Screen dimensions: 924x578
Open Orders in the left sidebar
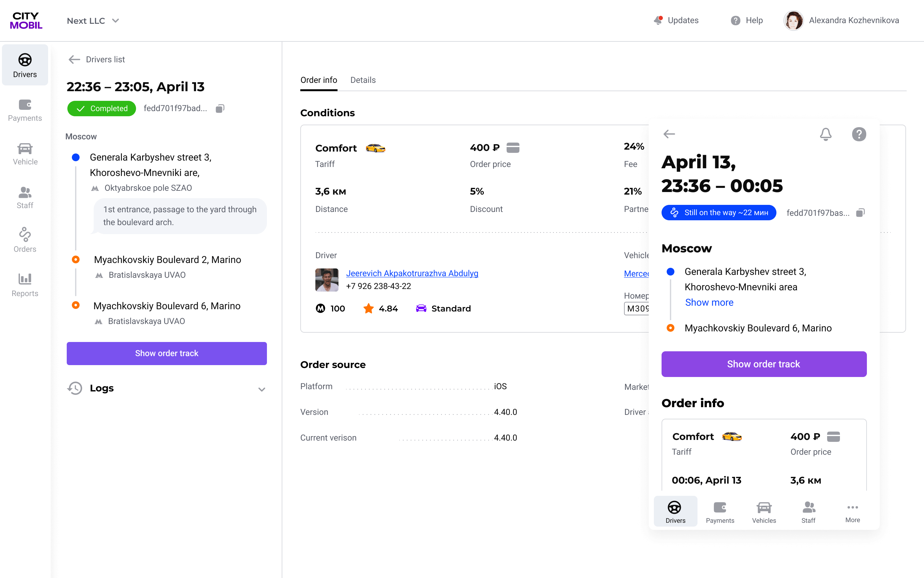pos(25,241)
